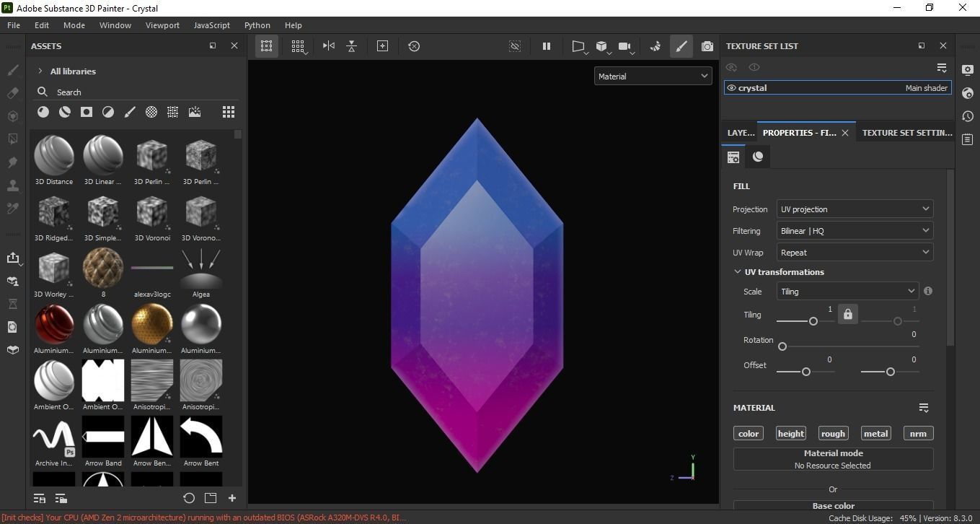
Task: Toggle the nrm channel button
Action: [918, 434]
